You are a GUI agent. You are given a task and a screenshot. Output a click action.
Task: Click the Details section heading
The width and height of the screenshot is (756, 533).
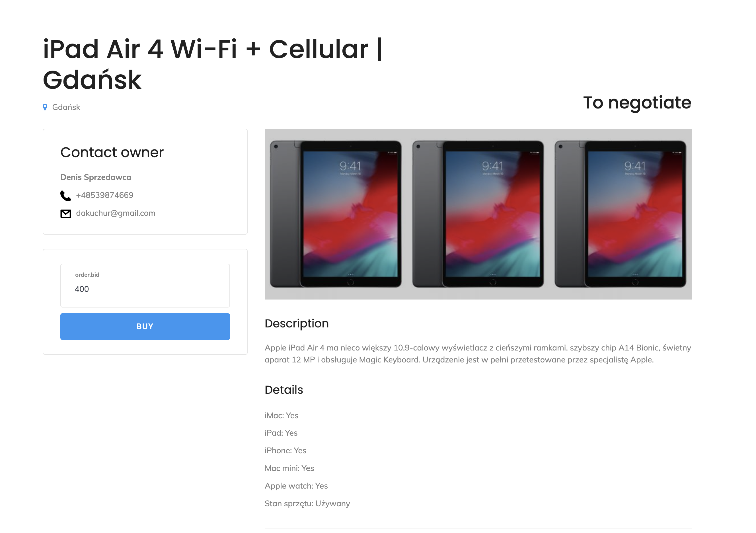coord(284,390)
